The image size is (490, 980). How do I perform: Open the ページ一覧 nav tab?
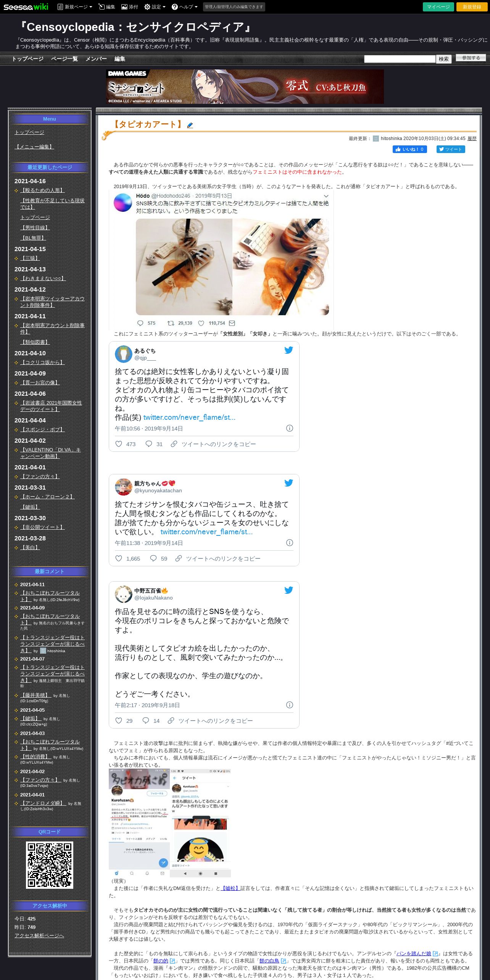click(64, 59)
